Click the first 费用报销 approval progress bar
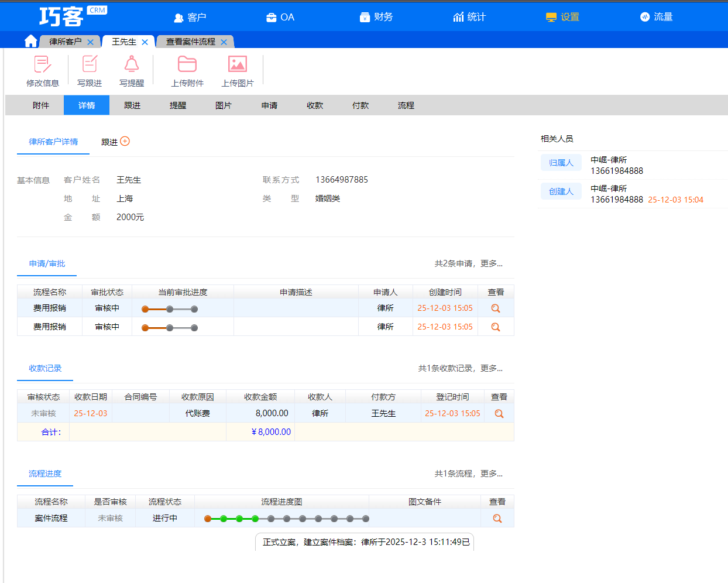This screenshot has height=583, width=728. tap(170, 309)
